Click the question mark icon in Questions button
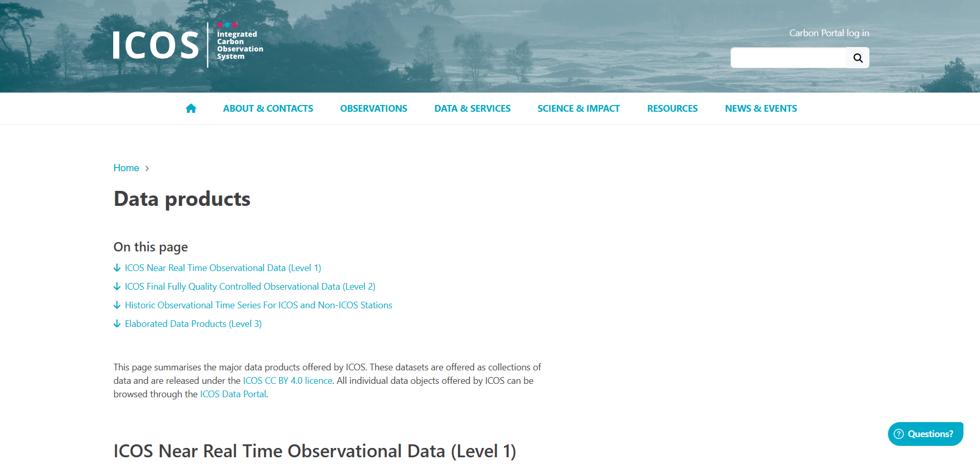The width and height of the screenshot is (980, 464). [899, 434]
